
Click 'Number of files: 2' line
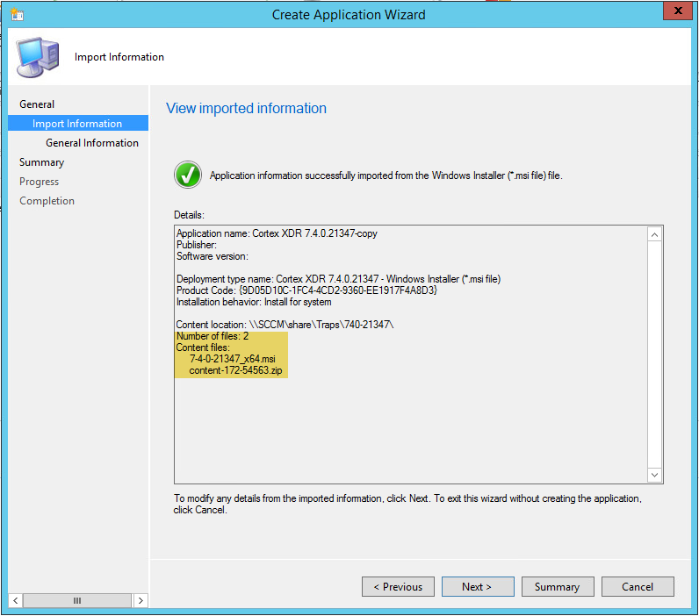tap(213, 336)
